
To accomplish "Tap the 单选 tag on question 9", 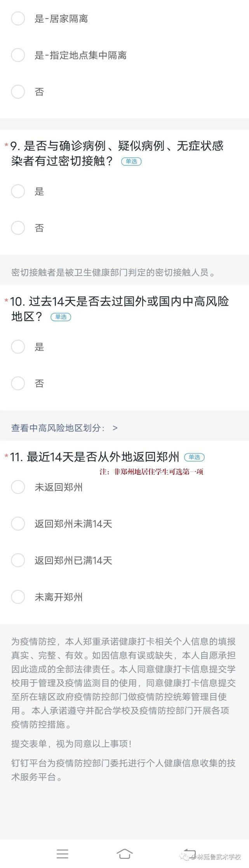I will [x=131, y=161].
